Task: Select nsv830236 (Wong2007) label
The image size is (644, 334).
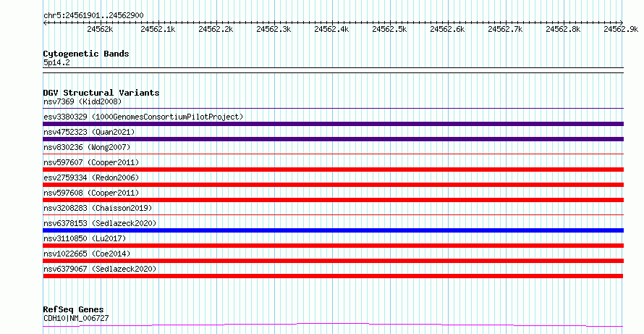Action: [x=87, y=147]
